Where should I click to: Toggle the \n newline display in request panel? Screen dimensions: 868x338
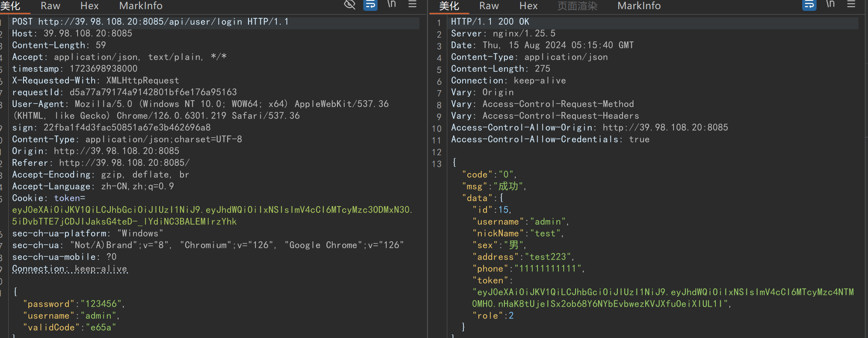(x=391, y=4)
